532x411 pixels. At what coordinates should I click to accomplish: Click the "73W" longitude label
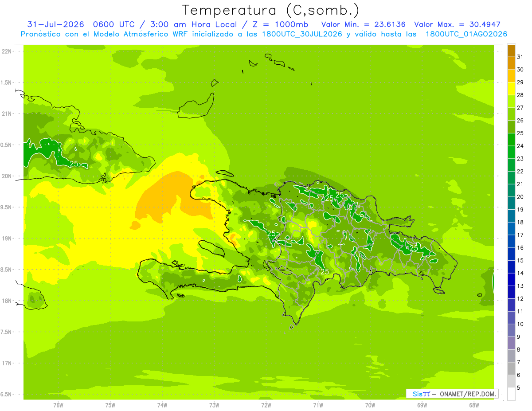[214, 405]
